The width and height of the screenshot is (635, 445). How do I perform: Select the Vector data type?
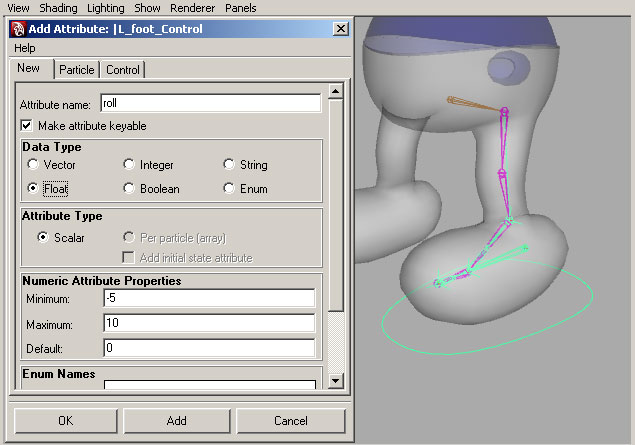coord(34,164)
